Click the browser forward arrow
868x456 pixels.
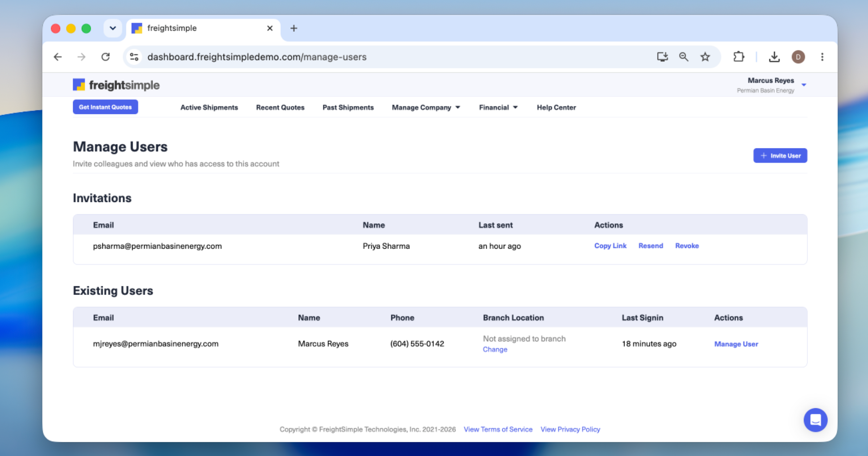point(81,57)
